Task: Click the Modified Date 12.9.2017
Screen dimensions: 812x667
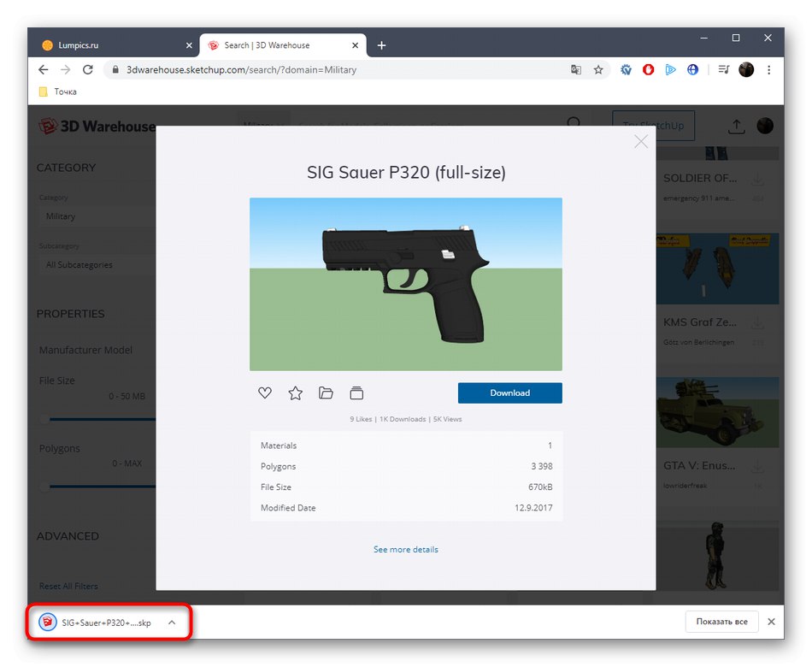Action: click(x=533, y=508)
